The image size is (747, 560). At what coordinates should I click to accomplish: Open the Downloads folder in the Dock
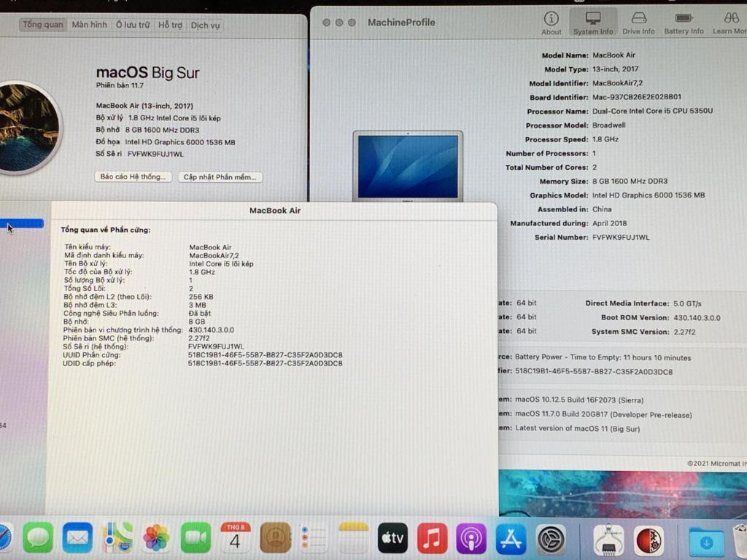(706, 542)
